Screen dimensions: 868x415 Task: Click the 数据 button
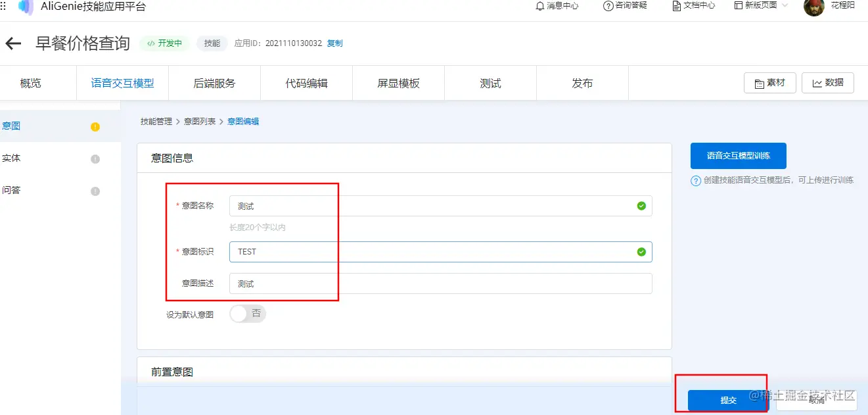[828, 83]
